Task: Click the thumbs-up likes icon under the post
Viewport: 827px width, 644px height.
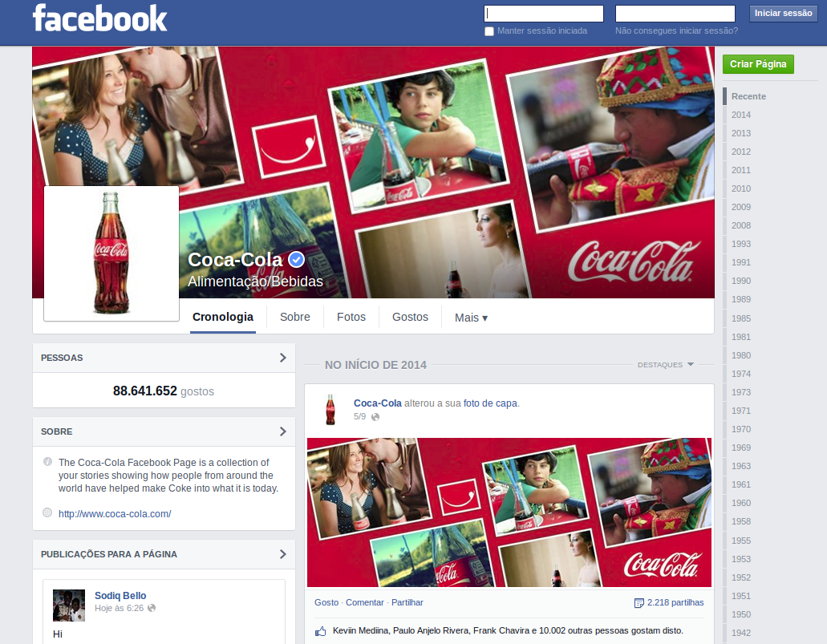Action: (320, 631)
